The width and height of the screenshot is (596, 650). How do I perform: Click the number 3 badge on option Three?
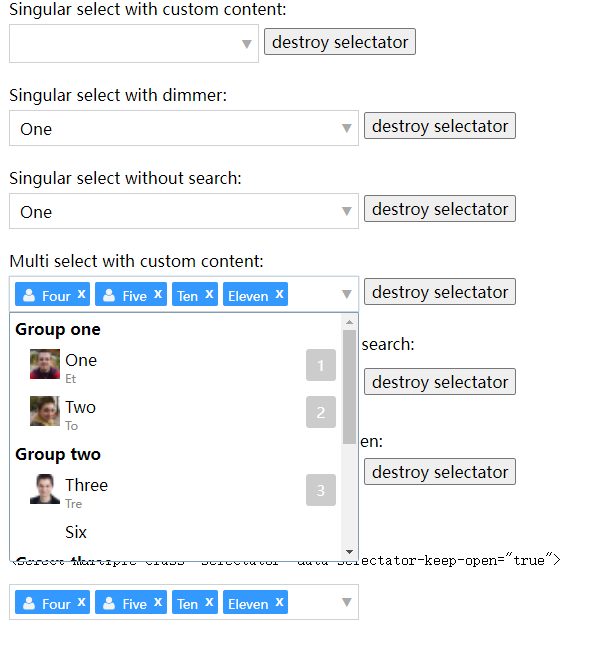click(321, 490)
